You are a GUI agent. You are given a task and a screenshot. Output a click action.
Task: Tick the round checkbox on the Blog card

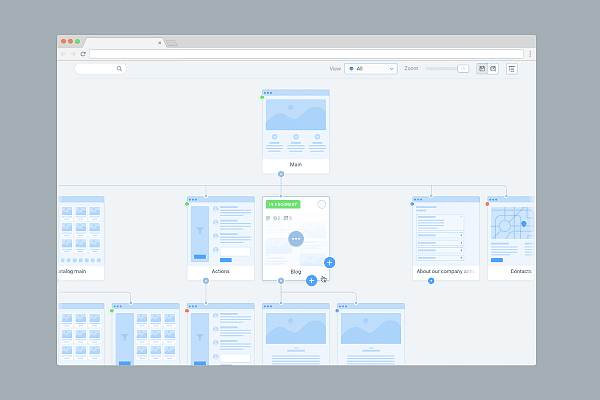[x=321, y=205]
